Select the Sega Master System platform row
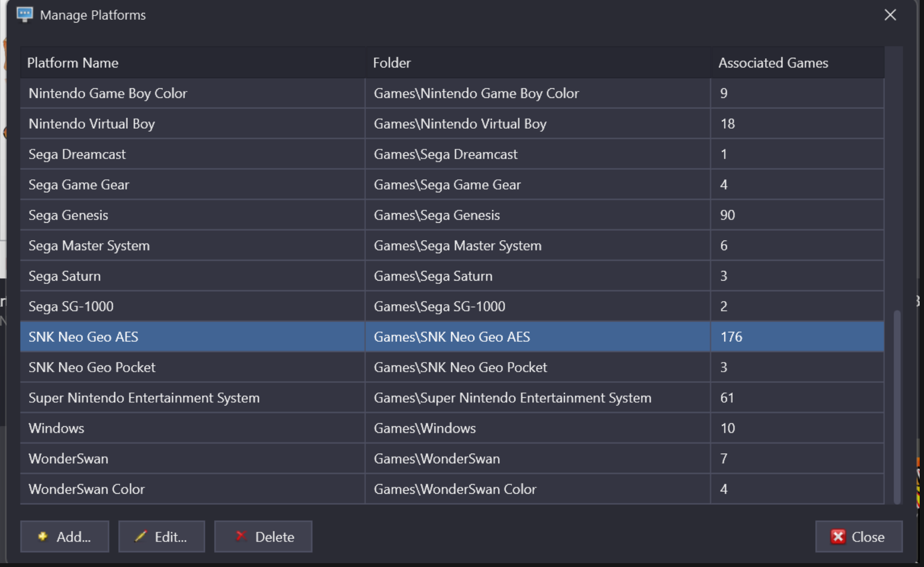924x567 pixels. click(x=452, y=245)
